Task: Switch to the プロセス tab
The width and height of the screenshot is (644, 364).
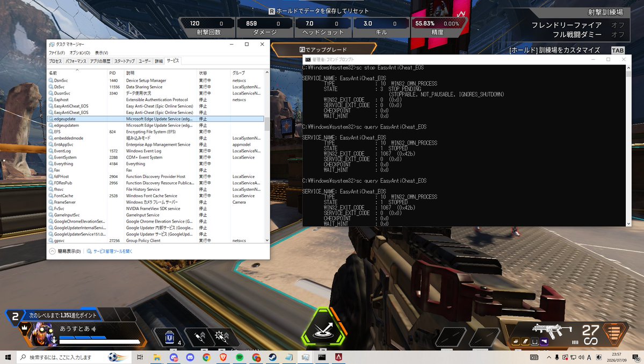Action: 55,61
